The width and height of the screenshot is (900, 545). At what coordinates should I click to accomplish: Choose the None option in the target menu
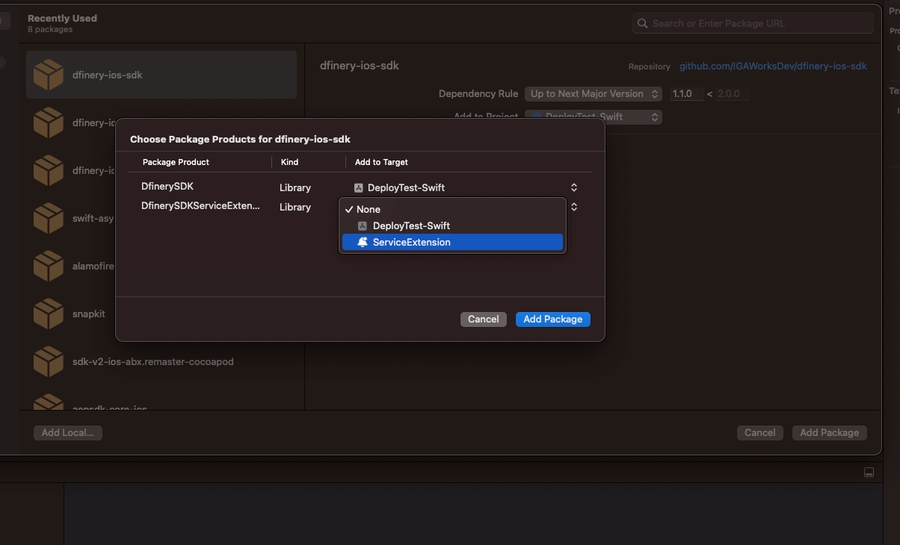(368, 210)
